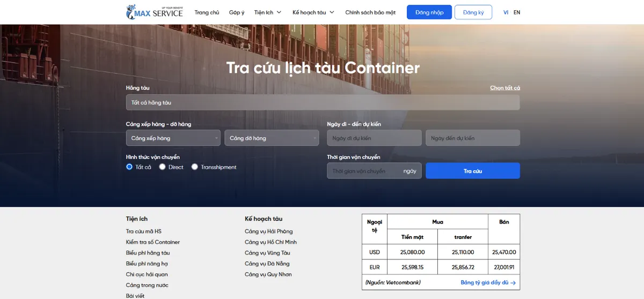This screenshot has width=644, height=299.
Task: Click the USD selling rate 25,470.00
Action: tap(504, 252)
